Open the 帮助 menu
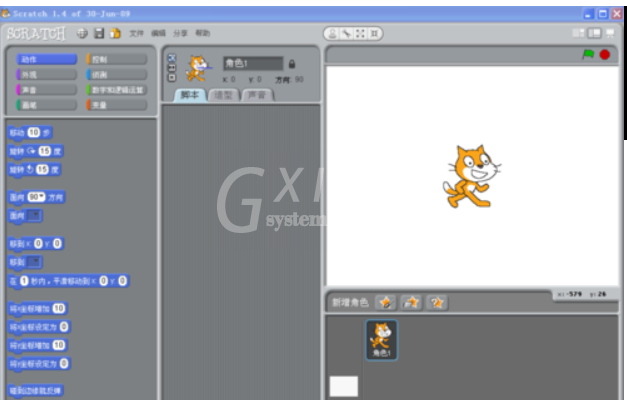627x400 pixels. point(202,33)
